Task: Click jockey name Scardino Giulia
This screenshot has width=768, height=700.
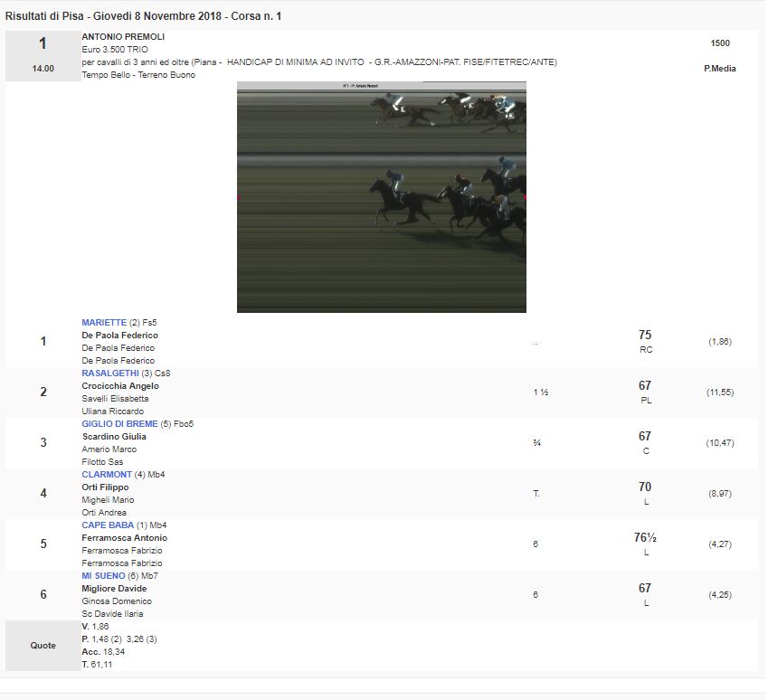Action: pyautogui.click(x=113, y=437)
